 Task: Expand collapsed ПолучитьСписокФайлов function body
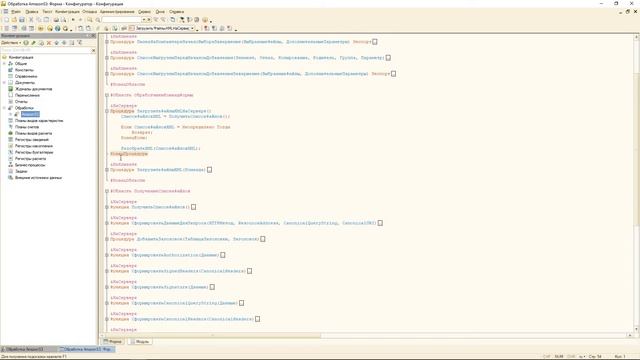[193, 207]
